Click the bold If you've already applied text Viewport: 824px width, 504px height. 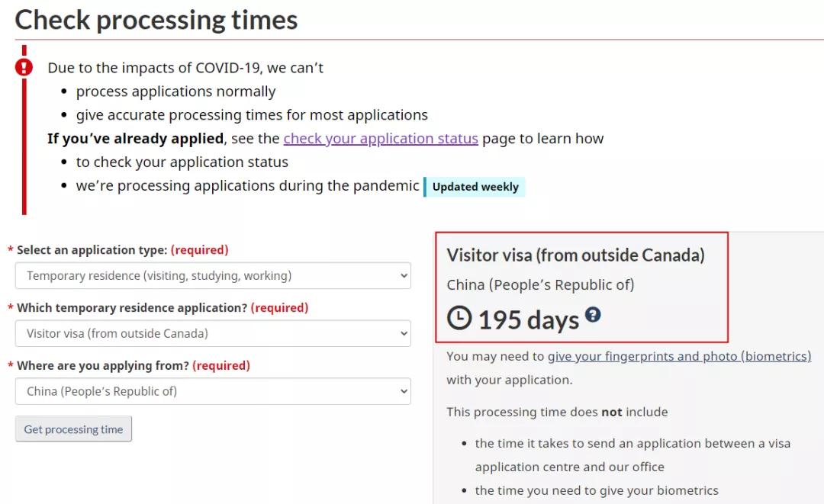(135, 138)
